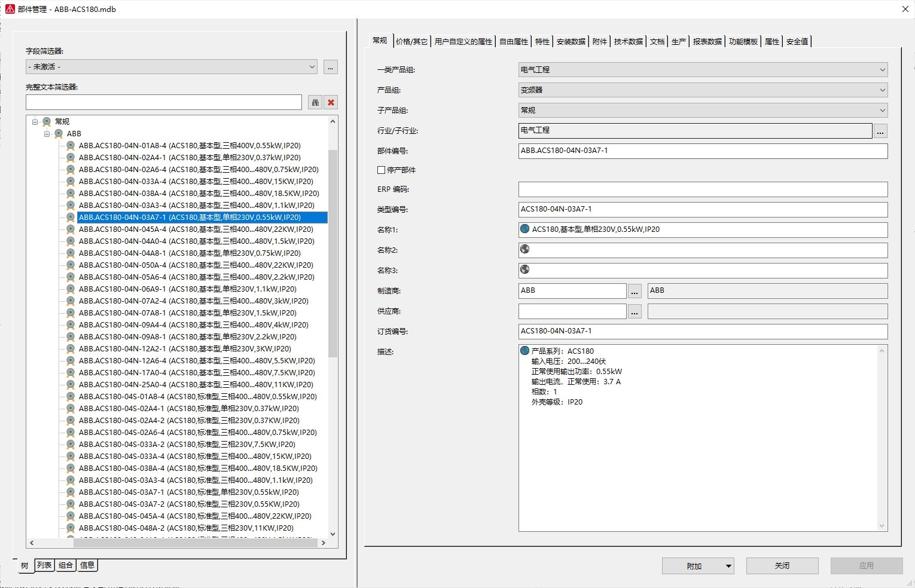
Task: Click the ... button beside field filter
Action: 331,66
